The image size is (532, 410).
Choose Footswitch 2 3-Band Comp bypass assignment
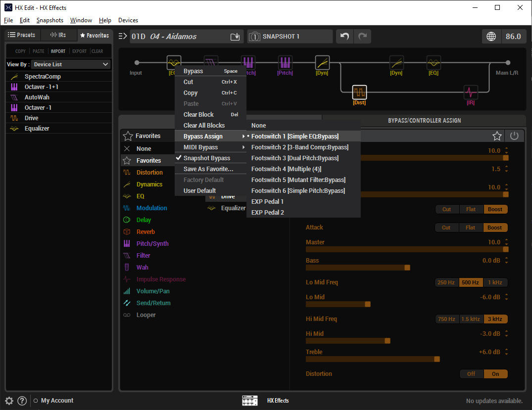(x=303, y=147)
